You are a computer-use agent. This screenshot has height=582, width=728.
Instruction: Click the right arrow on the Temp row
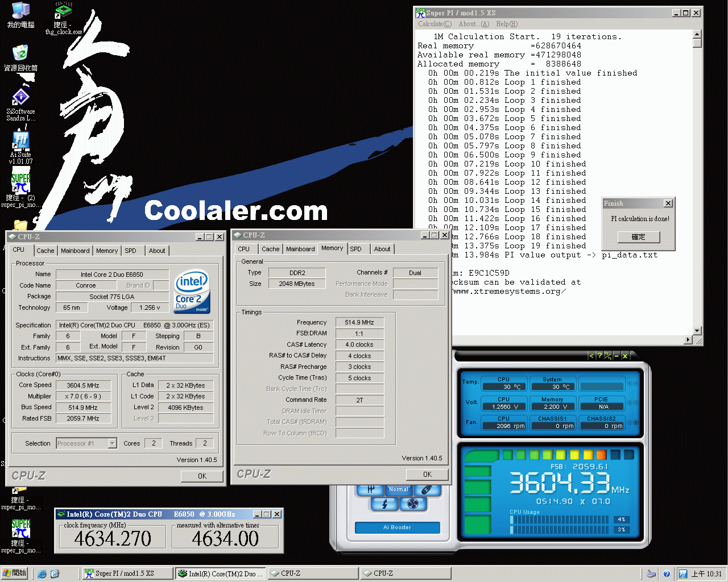(x=635, y=384)
